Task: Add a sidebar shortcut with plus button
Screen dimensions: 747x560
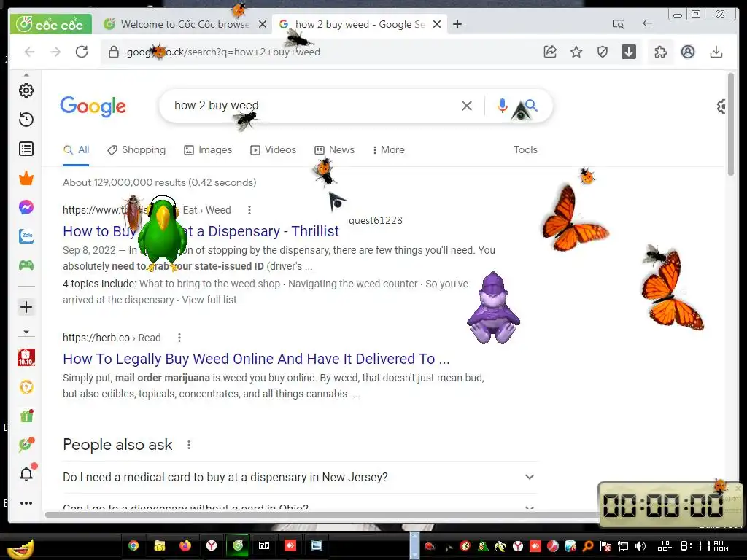Action: pyautogui.click(x=26, y=307)
